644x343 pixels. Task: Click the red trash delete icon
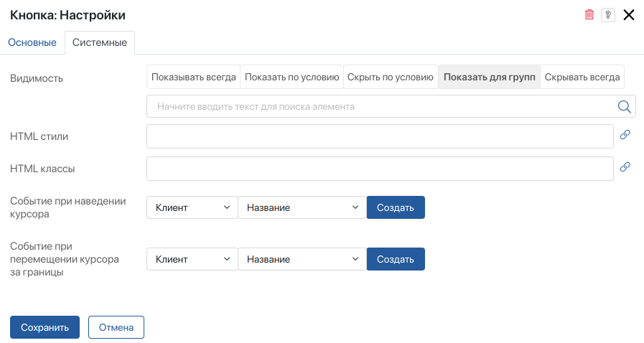click(589, 15)
